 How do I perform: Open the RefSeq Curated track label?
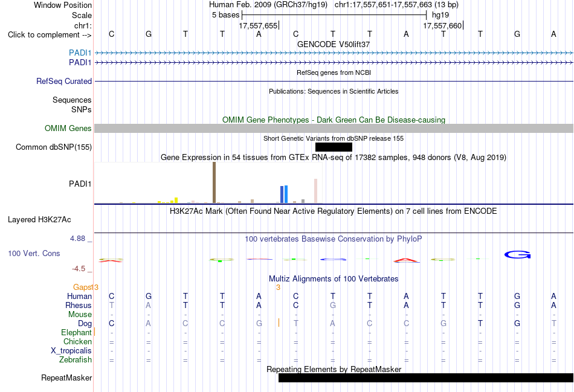click(x=63, y=82)
